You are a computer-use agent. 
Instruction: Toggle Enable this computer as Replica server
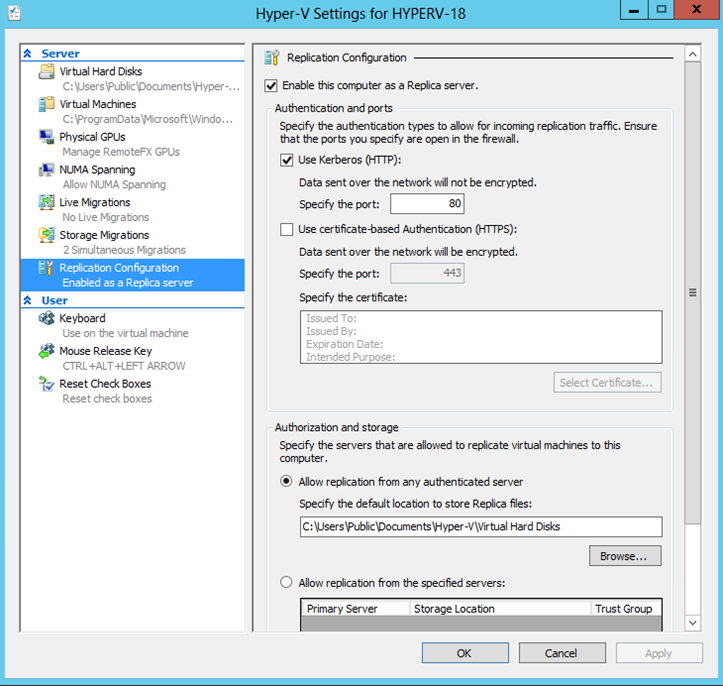pyautogui.click(x=271, y=86)
